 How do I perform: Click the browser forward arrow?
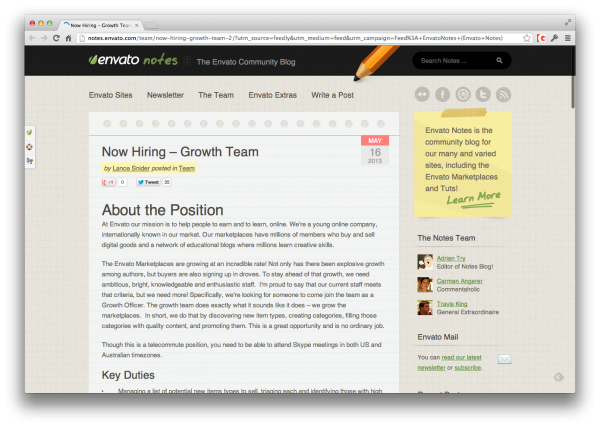pos(44,38)
